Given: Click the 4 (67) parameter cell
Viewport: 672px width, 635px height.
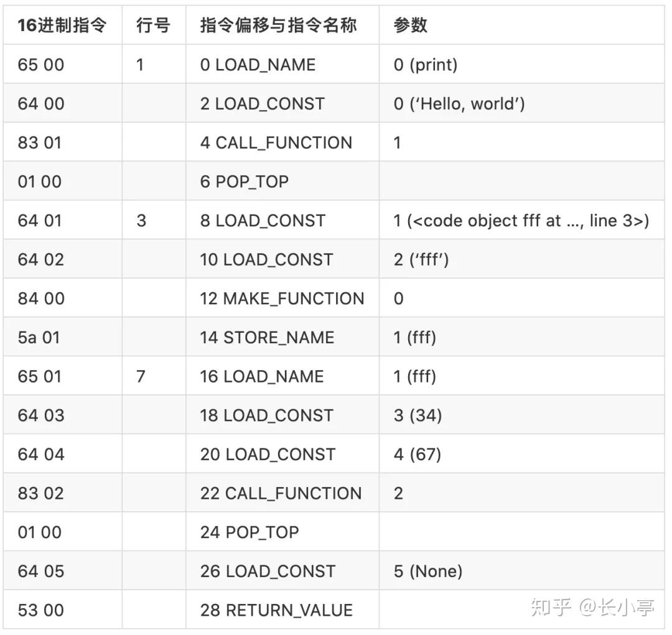Looking at the screenshot, I should coord(418,454).
